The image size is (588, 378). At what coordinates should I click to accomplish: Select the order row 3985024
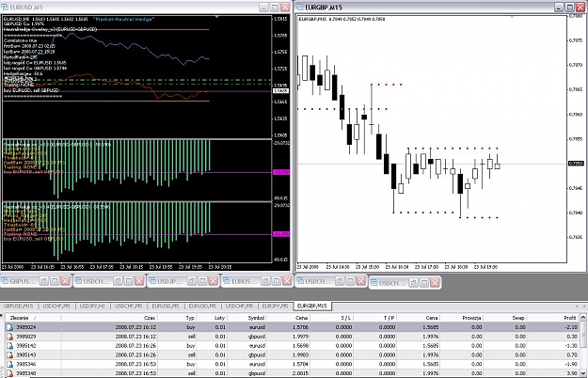[293, 327]
